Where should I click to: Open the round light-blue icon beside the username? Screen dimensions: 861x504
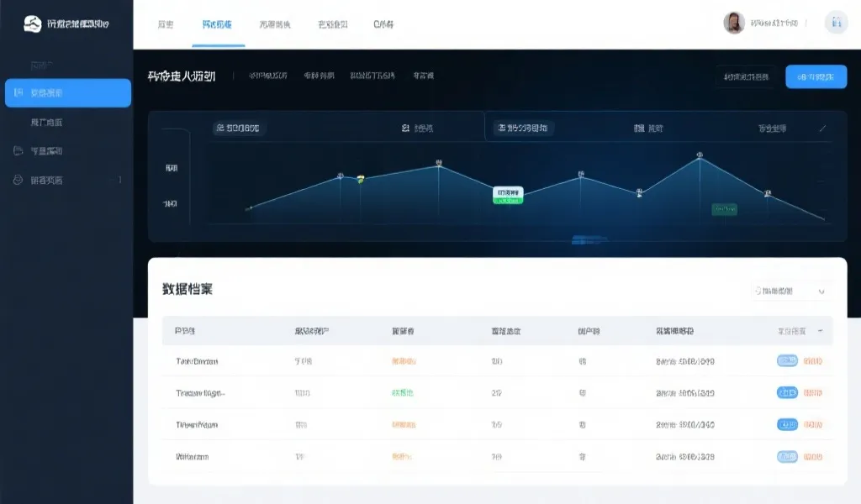click(836, 24)
